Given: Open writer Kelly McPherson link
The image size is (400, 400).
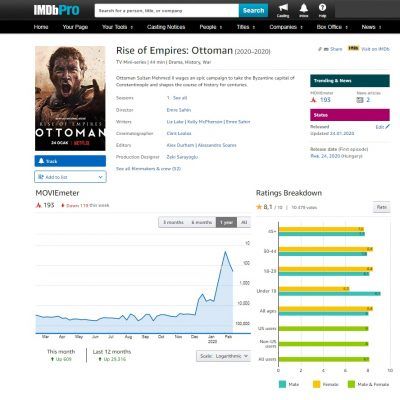Looking at the screenshot, I should (x=205, y=122).
